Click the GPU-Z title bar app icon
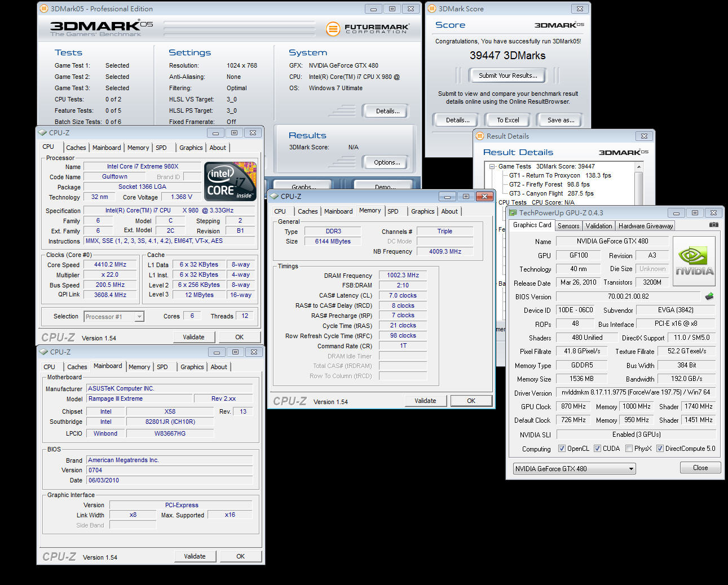Image resolution: width=728 pixels, height=585 pixels. click(x=513, y=213)
